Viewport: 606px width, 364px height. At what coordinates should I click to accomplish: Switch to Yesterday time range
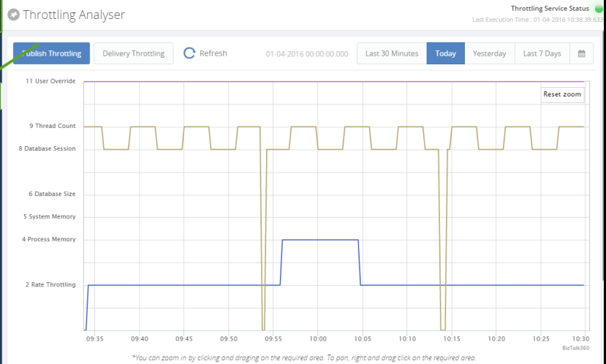click(x=489, y=53)
